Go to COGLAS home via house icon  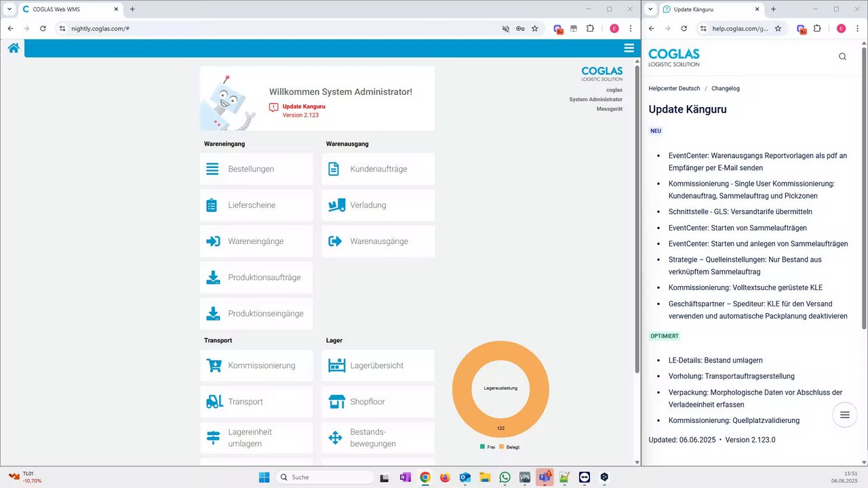pos(14,48)
